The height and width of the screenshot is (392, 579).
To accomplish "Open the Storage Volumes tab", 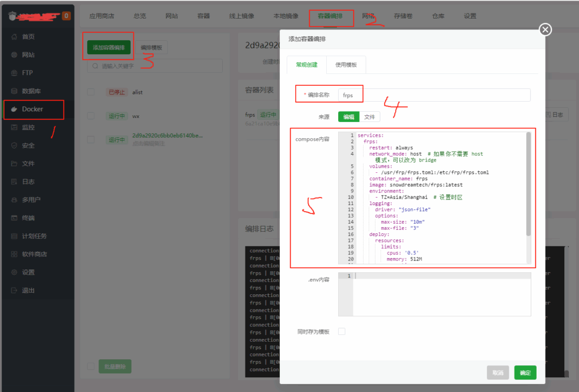I will 402,16.
